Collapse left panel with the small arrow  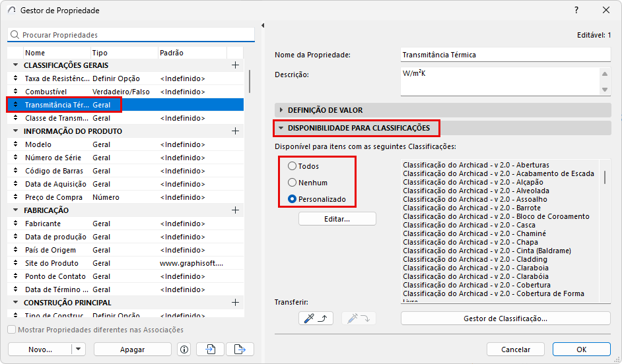(263, 25)
